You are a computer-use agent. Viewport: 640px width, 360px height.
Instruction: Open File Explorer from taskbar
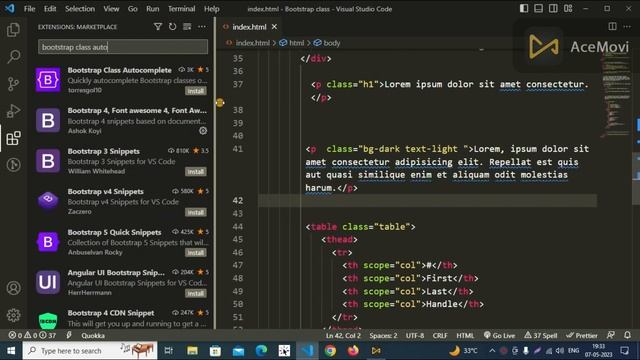[x=192, y=351]
